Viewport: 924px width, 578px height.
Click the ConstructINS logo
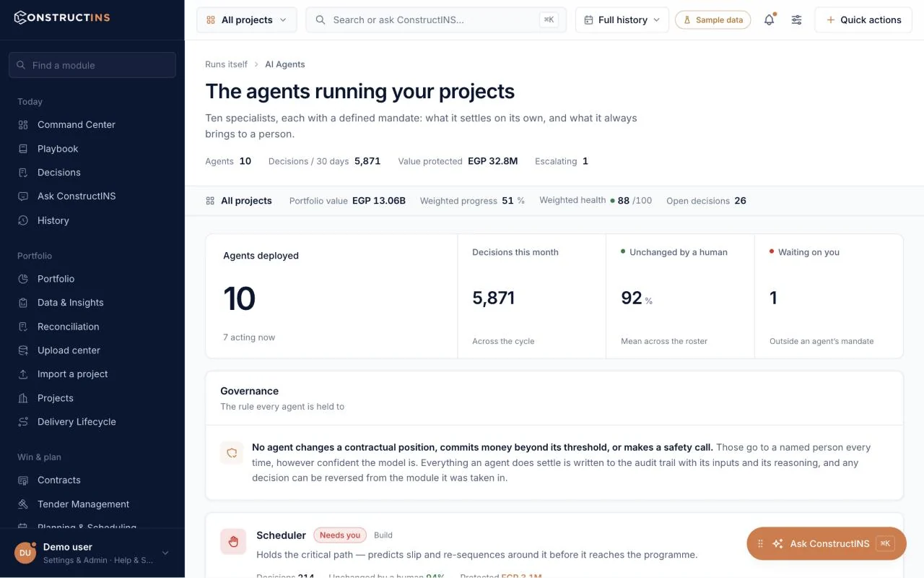pos(62,17)
